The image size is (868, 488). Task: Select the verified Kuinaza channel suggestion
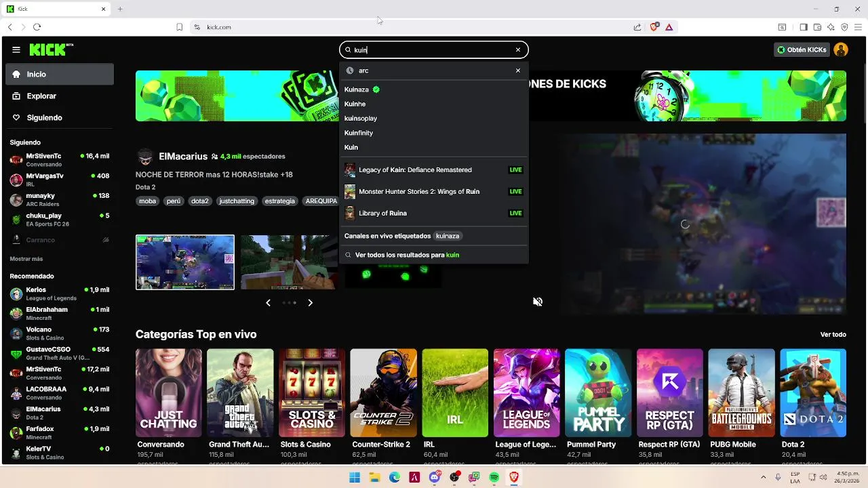[433, 89]
